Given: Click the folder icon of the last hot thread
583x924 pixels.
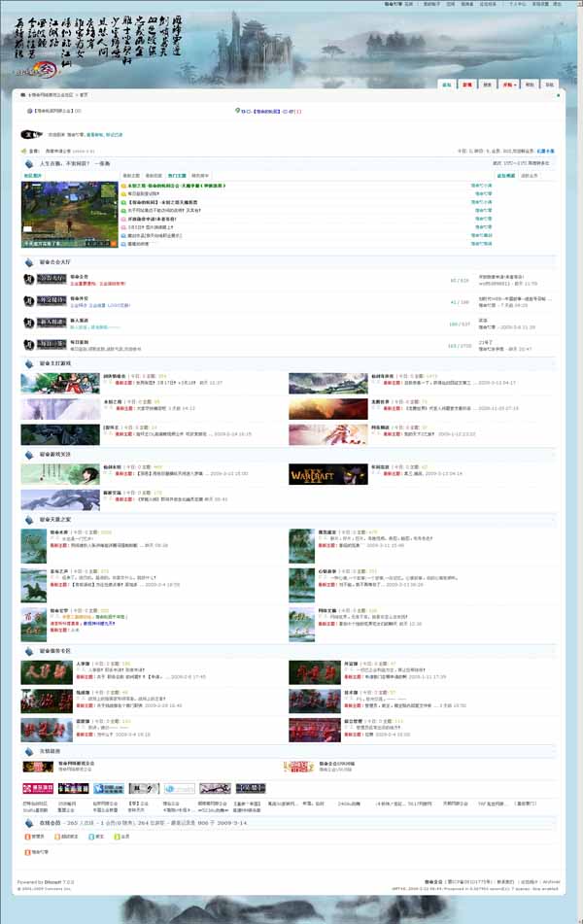Looking at the screenshot, I should coord(123,243).
